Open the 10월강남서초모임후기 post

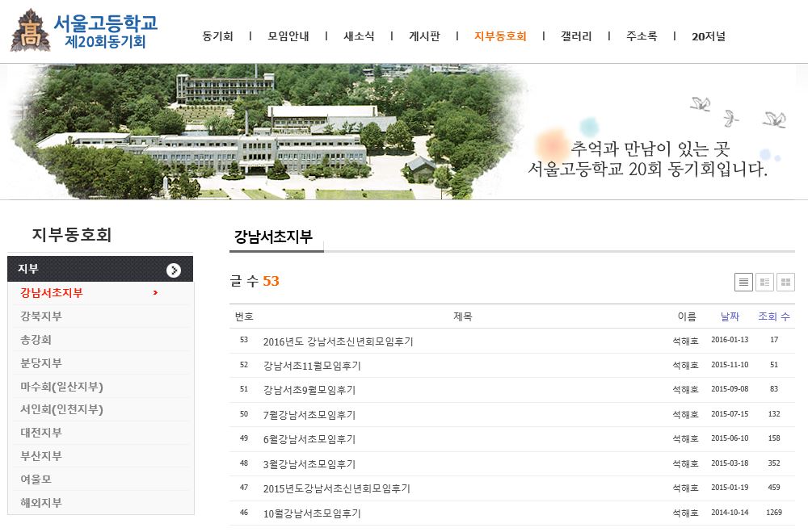coord(312,513)
